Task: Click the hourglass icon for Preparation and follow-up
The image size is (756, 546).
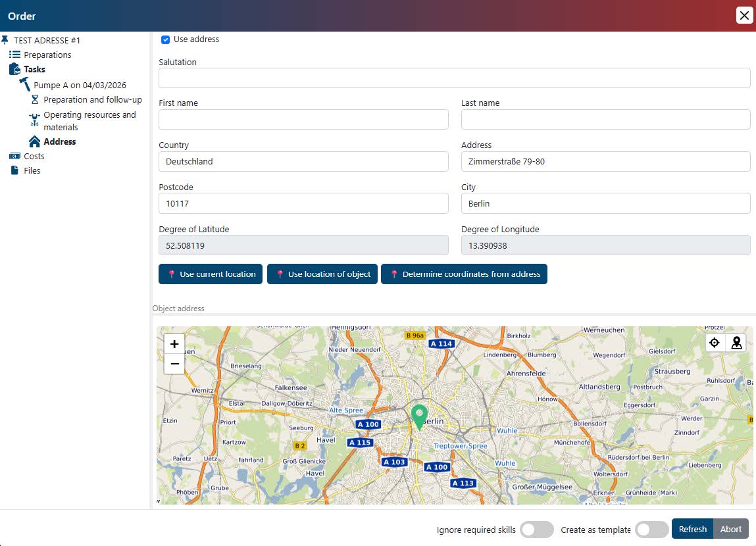Action: click(x=35, y=100)
